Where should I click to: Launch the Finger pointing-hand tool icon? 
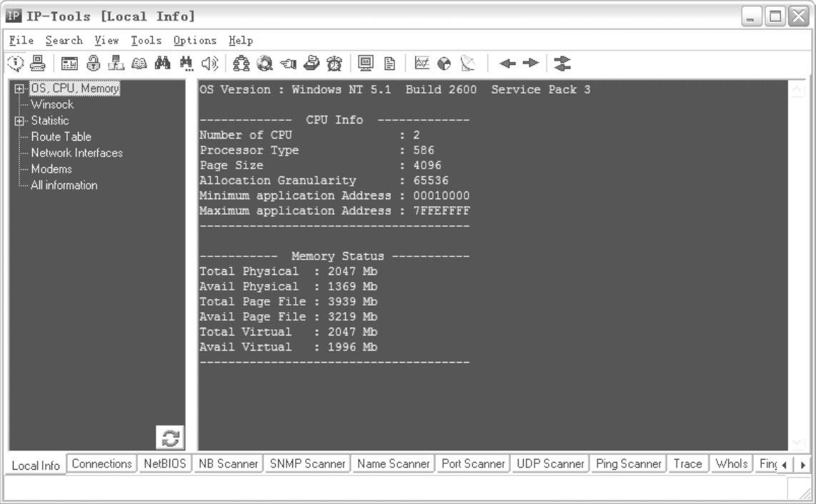click(x=287, y=63)
